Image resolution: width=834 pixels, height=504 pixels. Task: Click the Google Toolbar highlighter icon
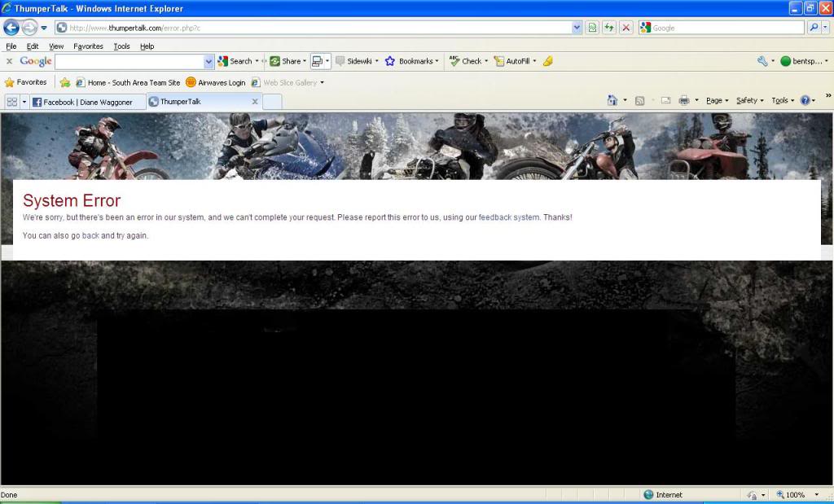point(548,61)
